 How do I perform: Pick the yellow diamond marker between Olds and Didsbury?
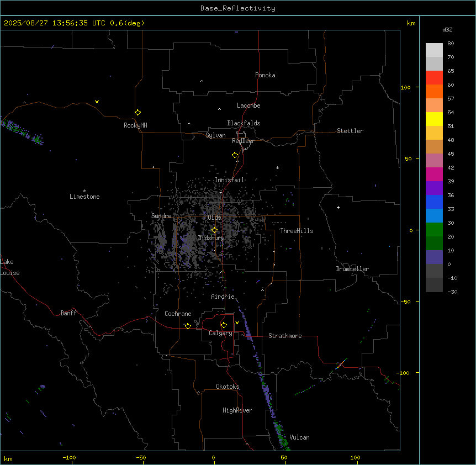click(x=214, y=230)
